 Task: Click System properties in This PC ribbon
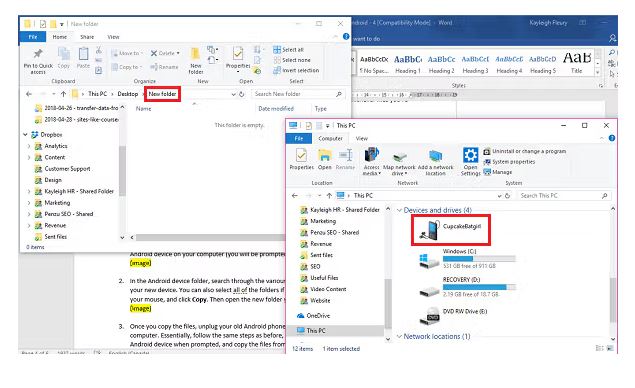coord(509,162)
